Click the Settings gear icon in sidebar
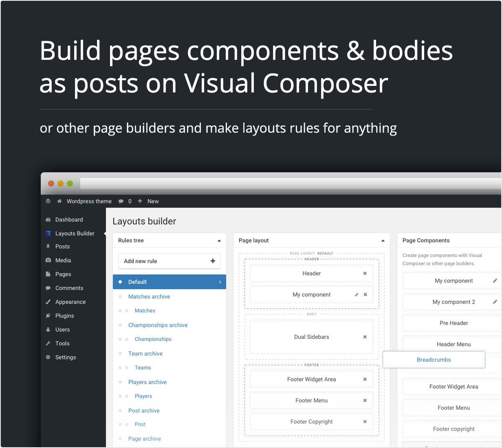502x448 pixels. click(x=48, y=357)
